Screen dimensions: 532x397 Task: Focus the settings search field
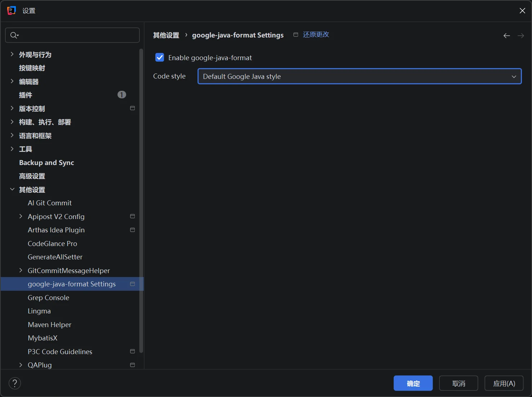72,35
